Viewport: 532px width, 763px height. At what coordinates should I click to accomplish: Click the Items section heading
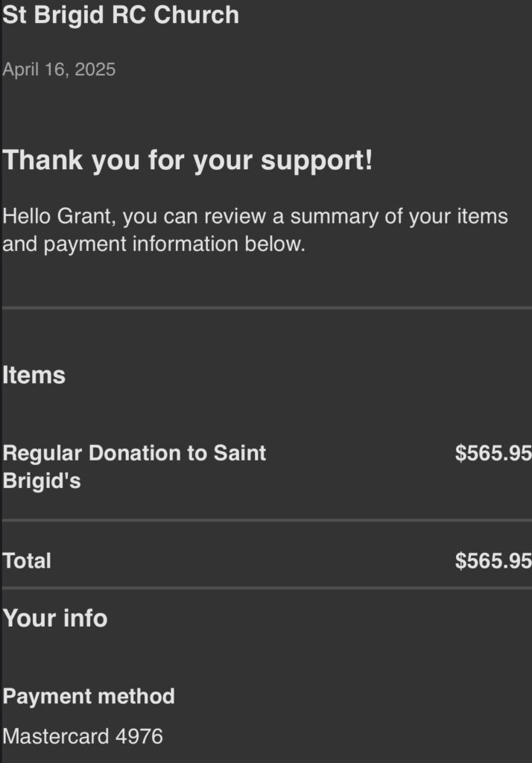(34, 376)
